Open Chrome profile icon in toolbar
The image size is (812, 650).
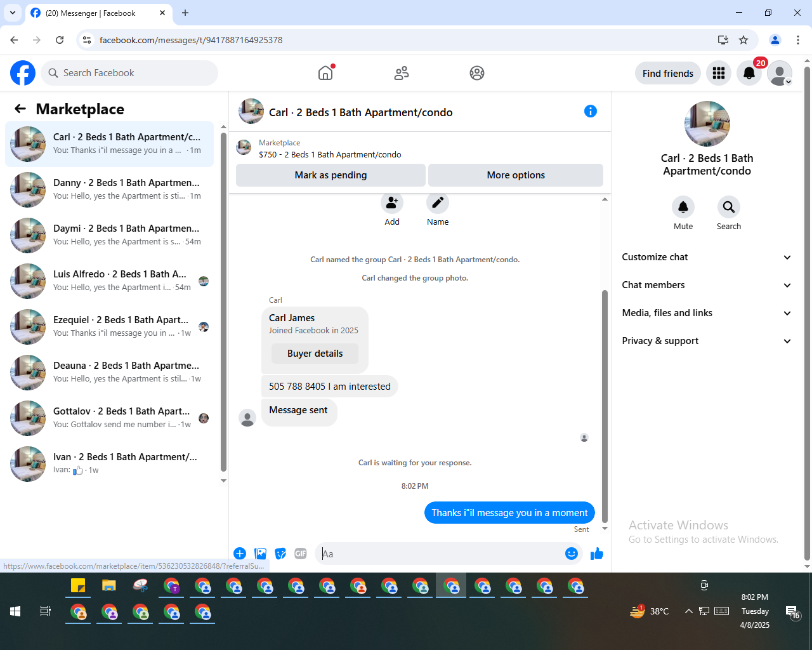tap(775, 40)
